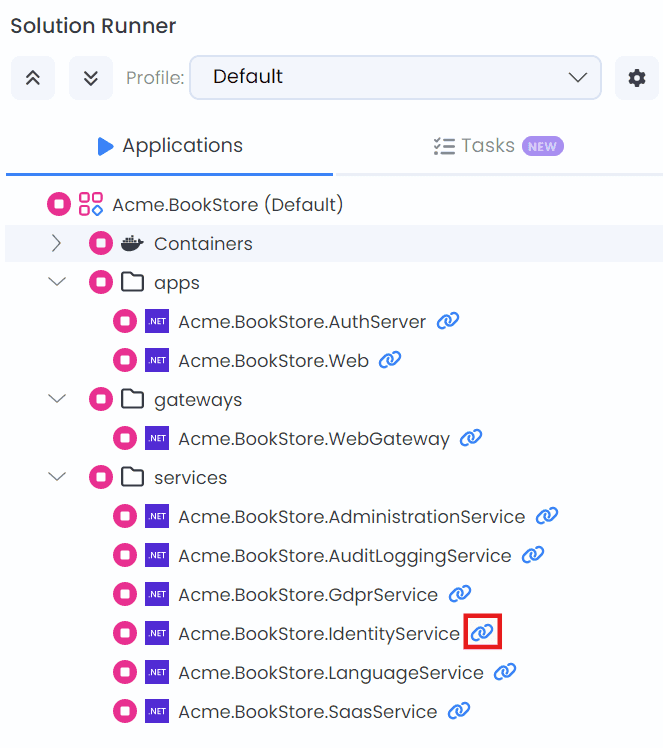Select the Acme.BookStore (Default) root node

tap(227, 204)
